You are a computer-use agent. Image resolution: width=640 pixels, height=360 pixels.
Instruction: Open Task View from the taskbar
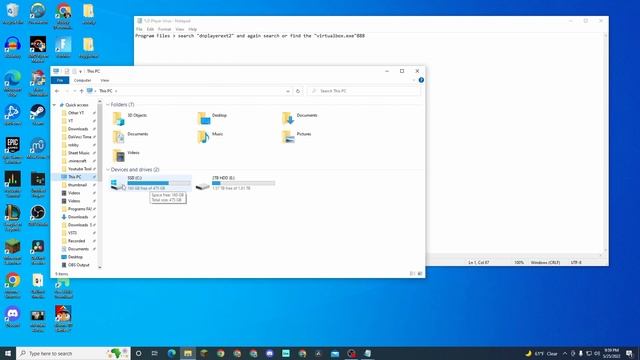pos(155,353)
